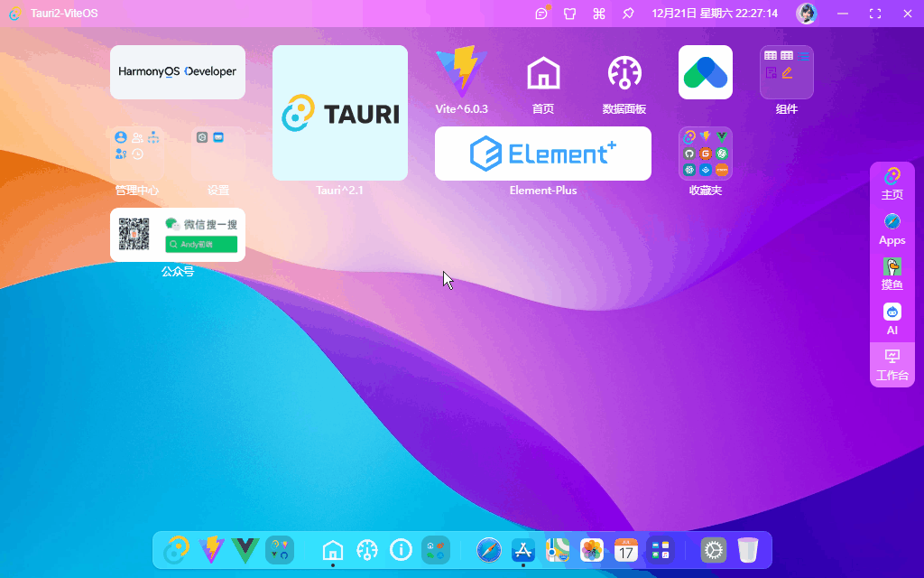Viewport: 924px width, 578px height.
Task: Open the first folder group in the dock
Action: [x=280, y=550]
